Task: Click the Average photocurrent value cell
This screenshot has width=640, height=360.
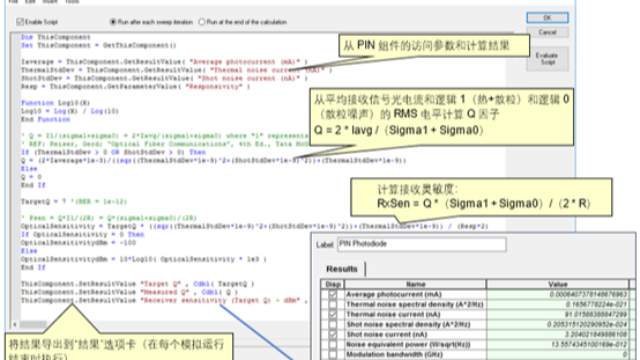Action: pos(558,294)
